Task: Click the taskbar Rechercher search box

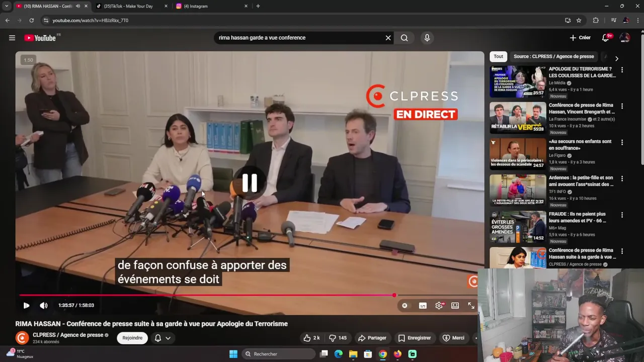Action: click(278, 354)
